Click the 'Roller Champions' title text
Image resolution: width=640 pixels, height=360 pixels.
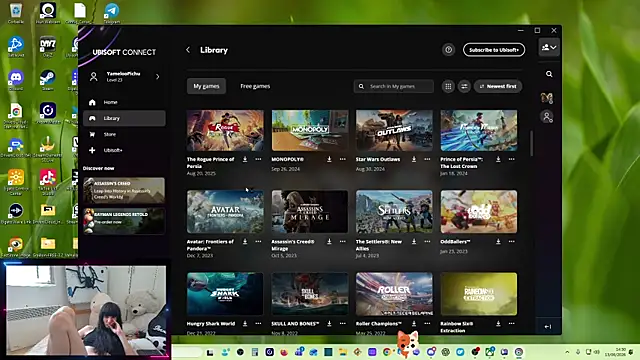pyautogui.click(x=378, y=324)
